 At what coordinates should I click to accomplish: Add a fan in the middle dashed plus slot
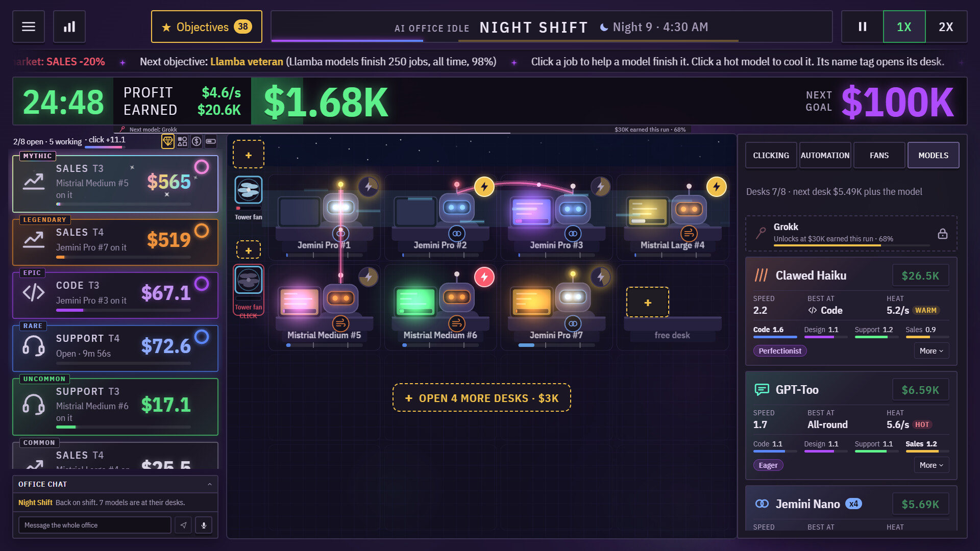pos(249,250)
